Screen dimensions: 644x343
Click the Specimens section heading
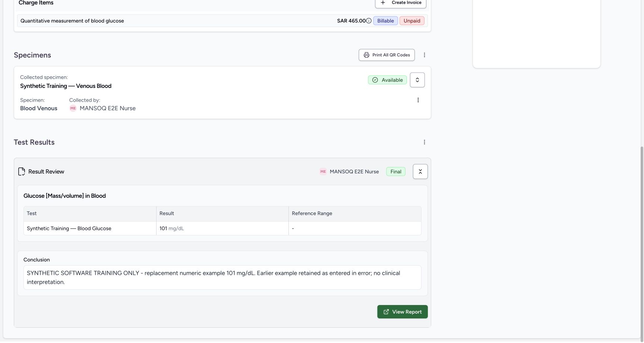click(32, 55)
